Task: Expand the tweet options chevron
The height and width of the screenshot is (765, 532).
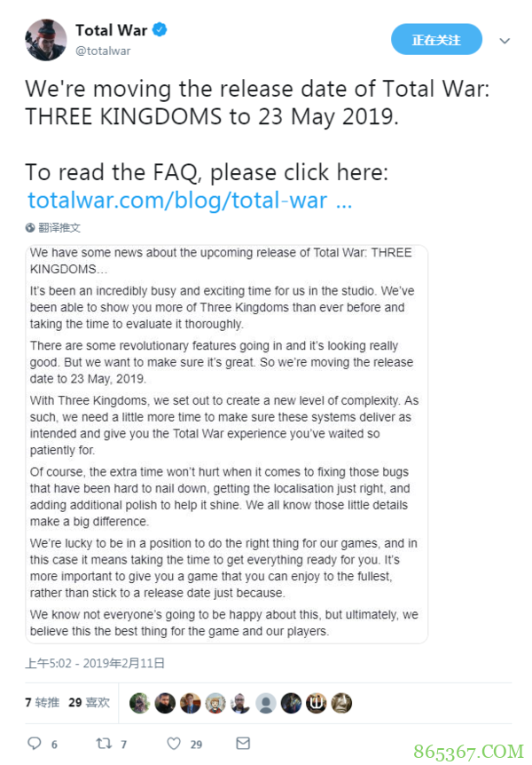Action: tap(505, 41)
